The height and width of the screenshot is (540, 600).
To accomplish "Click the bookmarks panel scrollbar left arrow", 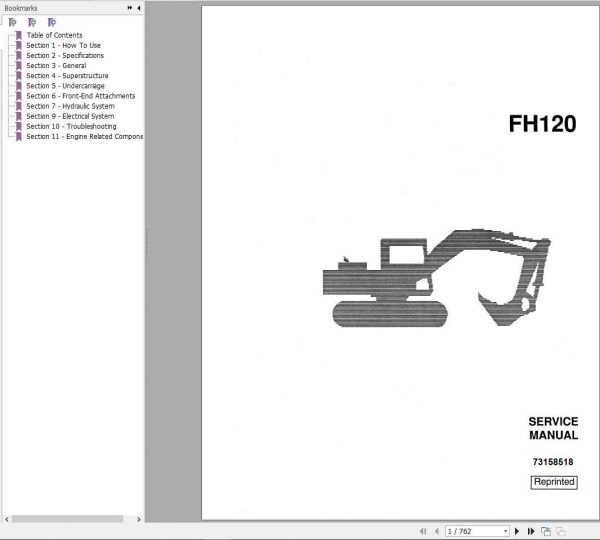I will [x=7, y=519].
